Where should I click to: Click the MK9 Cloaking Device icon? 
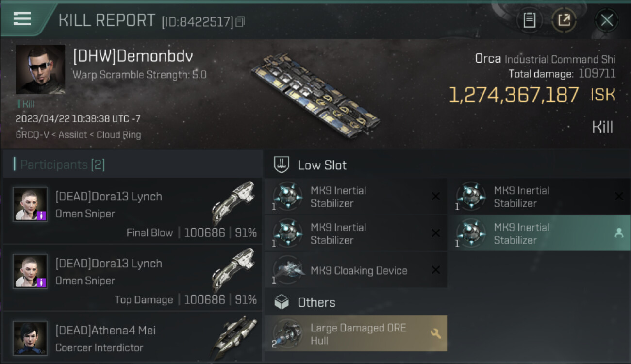coord(288,270)
